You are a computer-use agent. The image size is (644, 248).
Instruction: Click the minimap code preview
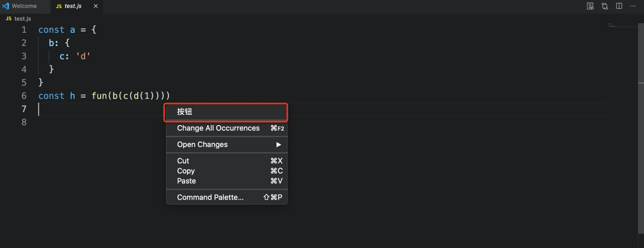[612, 25]
